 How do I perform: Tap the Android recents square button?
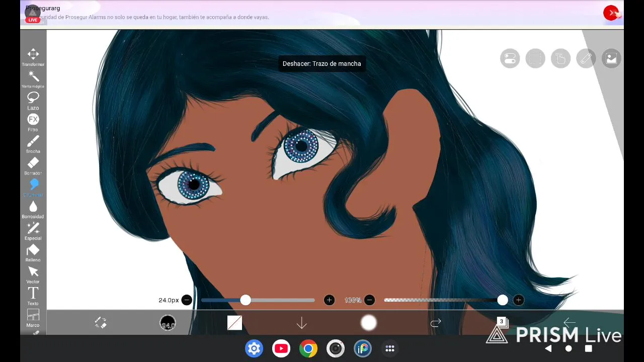(589, 348)
